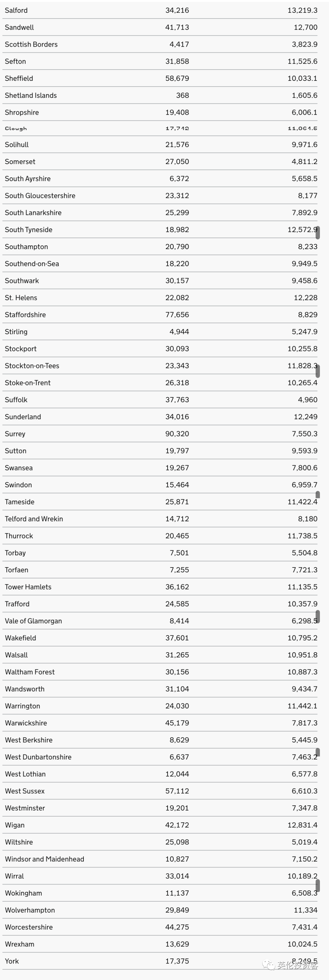Image resolution: width=329 pixels, height=980 pixels.
Task: Click the Surrey value 90,320
Action: pos(177,434)
